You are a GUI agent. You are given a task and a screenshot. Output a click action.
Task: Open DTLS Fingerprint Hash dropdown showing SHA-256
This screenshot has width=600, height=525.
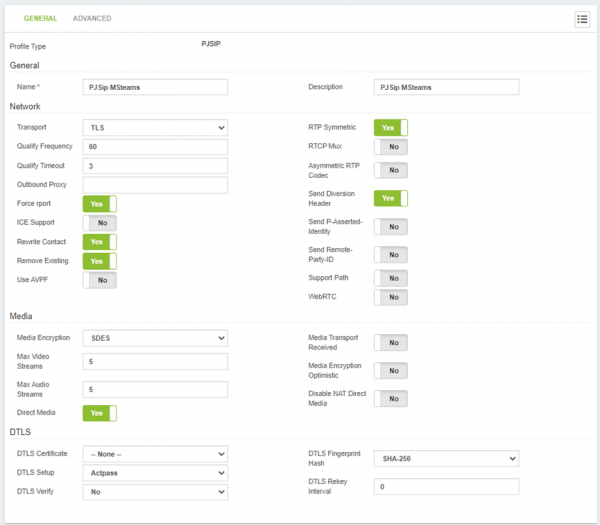pos(446,458)
